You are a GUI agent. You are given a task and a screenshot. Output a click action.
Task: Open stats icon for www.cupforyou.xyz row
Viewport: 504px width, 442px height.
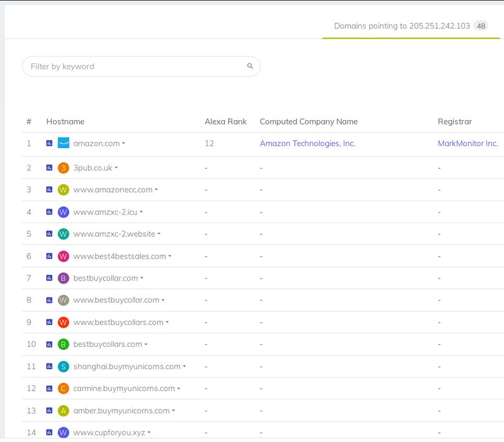point(49,432)
